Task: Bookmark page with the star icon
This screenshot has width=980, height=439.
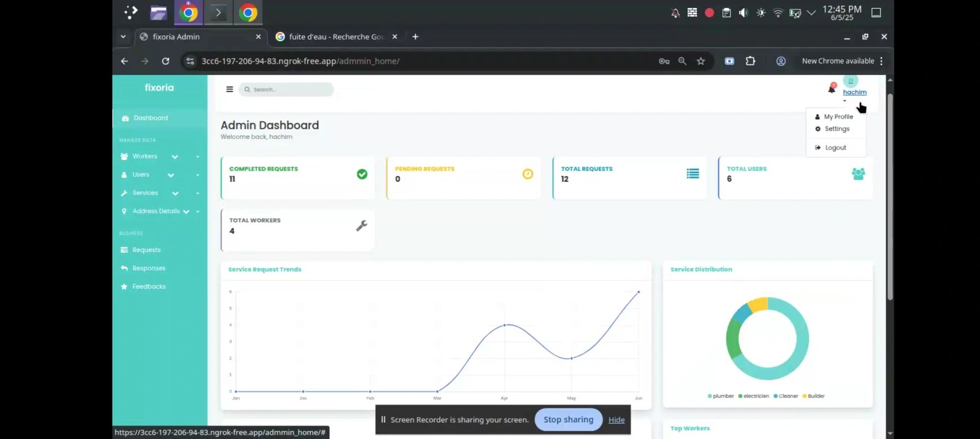Action: point(701,61)
